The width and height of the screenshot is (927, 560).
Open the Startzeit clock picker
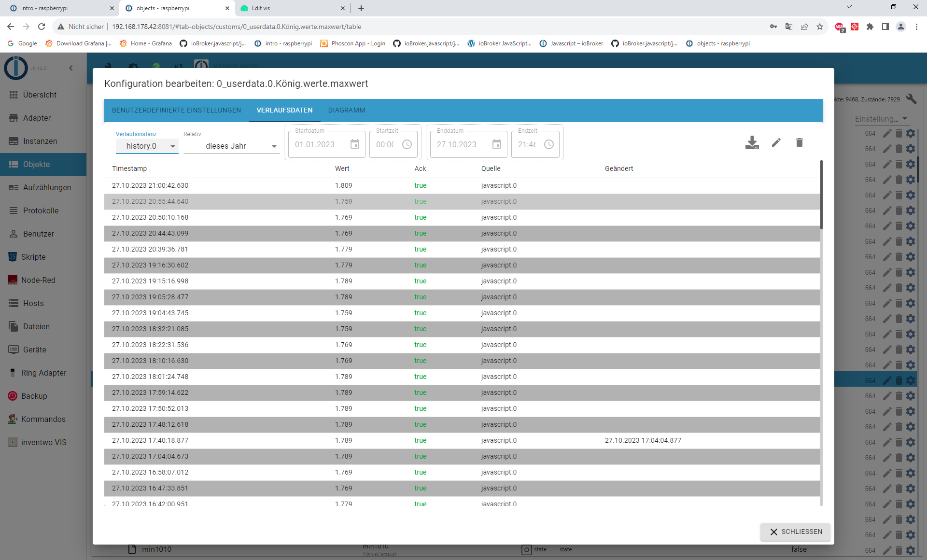[407, 144]
